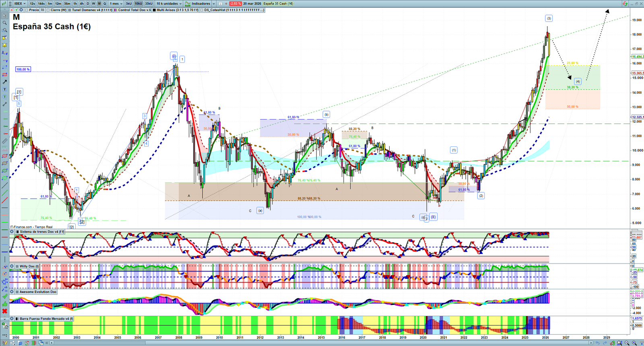Toggle the DS_CotasHist indicator checkbox
Screen dimensions: 644x346
pyautogui.click(x=202, y=10)
